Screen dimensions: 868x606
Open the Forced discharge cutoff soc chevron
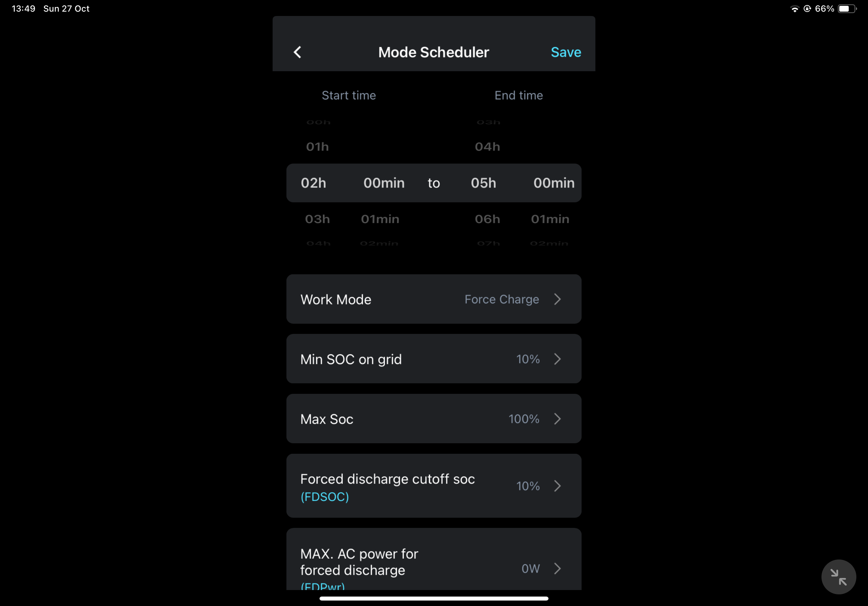click(557, 486)
